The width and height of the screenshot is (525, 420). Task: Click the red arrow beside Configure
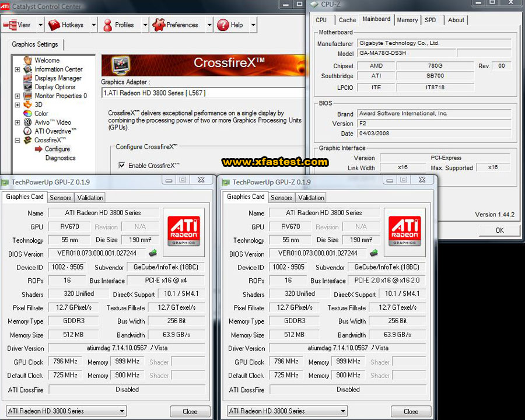click(x=38, y=149)
